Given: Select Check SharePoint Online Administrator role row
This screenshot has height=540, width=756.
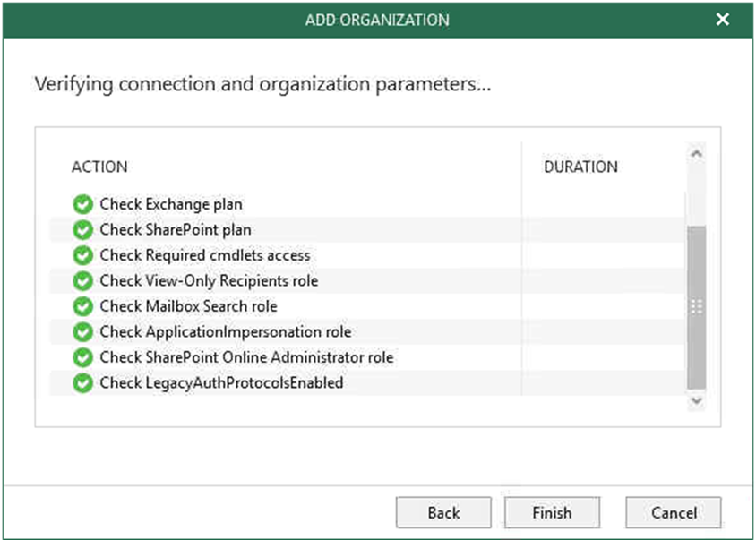Looking at the screenshot, I should click(367, 357).
